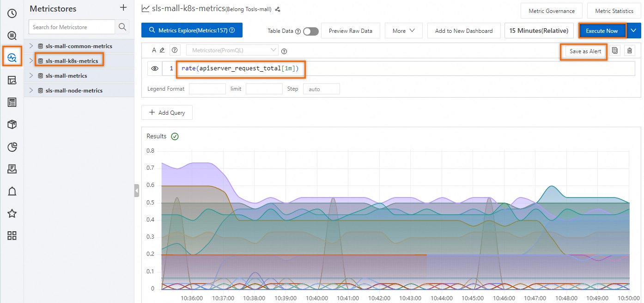The height and width of the screenshot is (303, 644).
Task: Click the Add Query button
Action: [167, 112]
